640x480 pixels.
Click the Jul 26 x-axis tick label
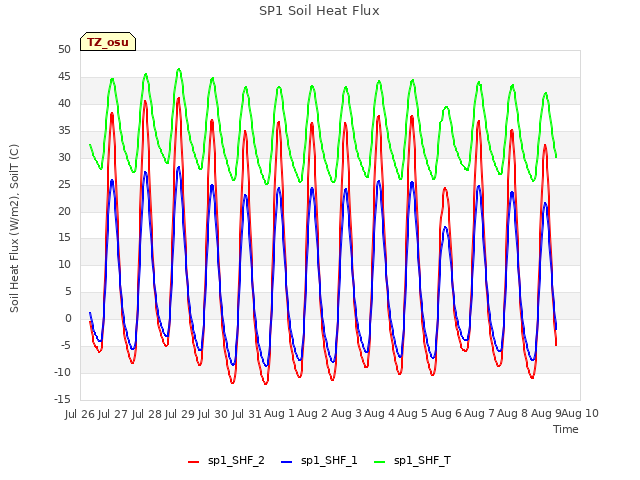(80, 414)
